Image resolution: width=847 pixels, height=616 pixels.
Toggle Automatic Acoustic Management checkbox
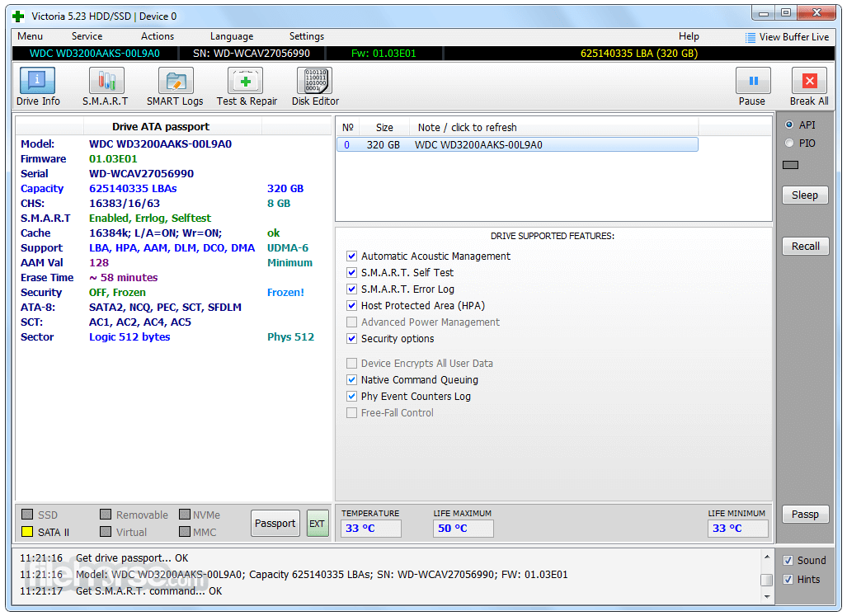(x=351, y=256)
